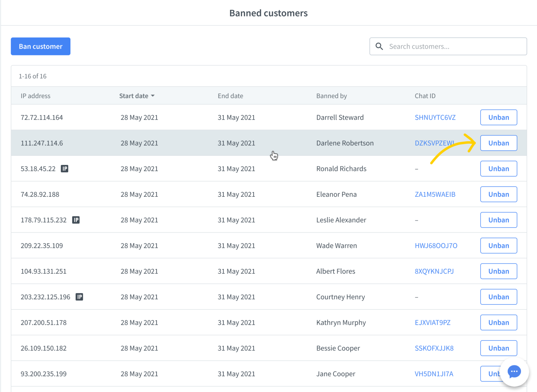Select IP address 26.109.150.182
The image size is (537, 392).
tap(43, 348)
